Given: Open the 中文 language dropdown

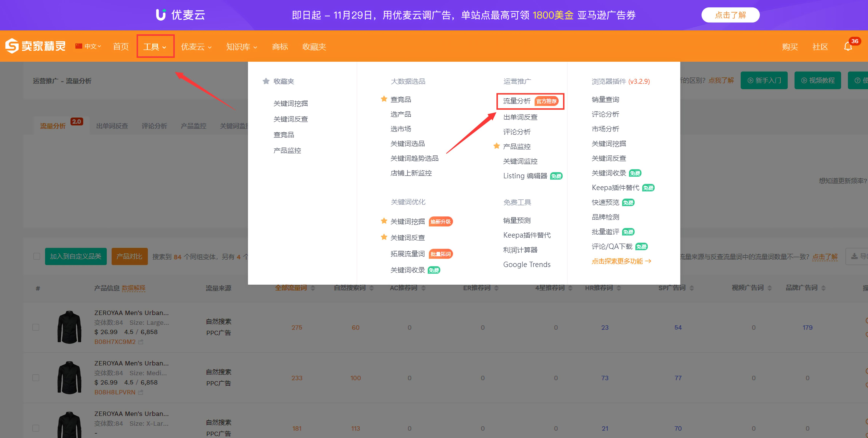Looking at the screenshot, I should [90, 46].
